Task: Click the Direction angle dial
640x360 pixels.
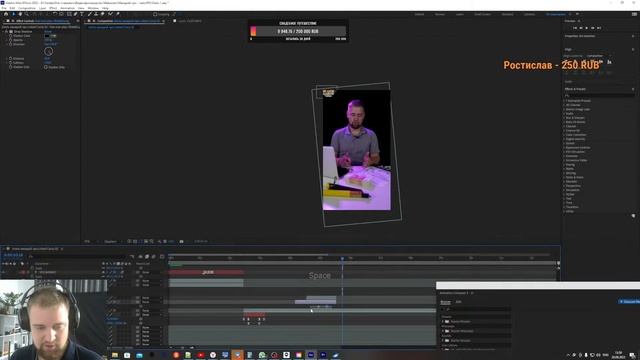Action: (x=49, y=51)
